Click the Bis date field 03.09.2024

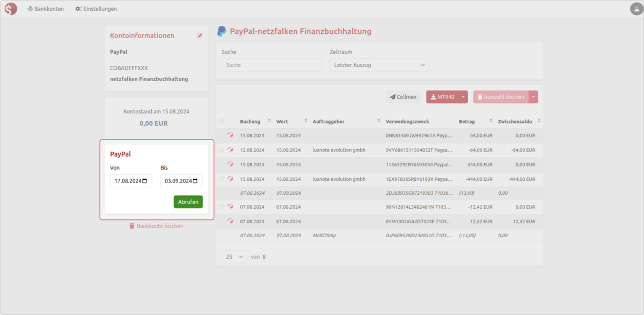[181, 181]
